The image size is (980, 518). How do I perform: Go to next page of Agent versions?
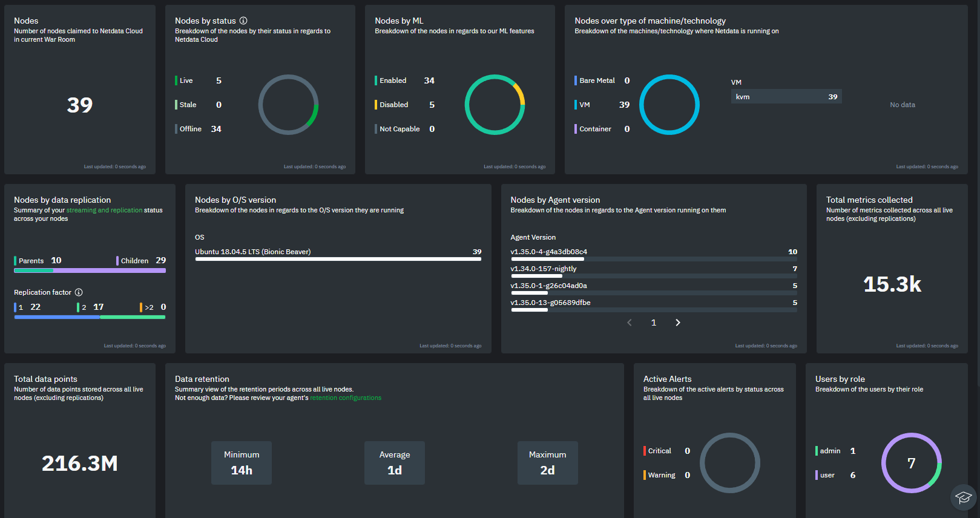pyautogui.click(x=678, y=323)
